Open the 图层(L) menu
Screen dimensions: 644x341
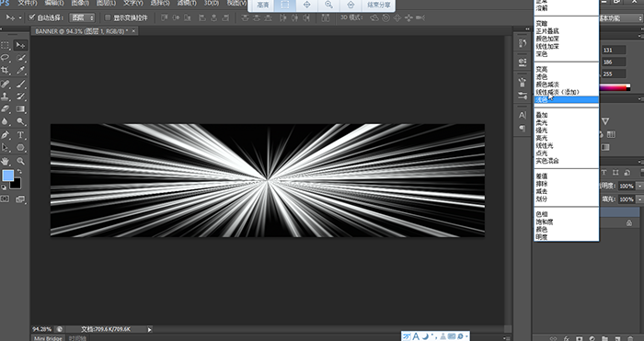tap(107, 4)
